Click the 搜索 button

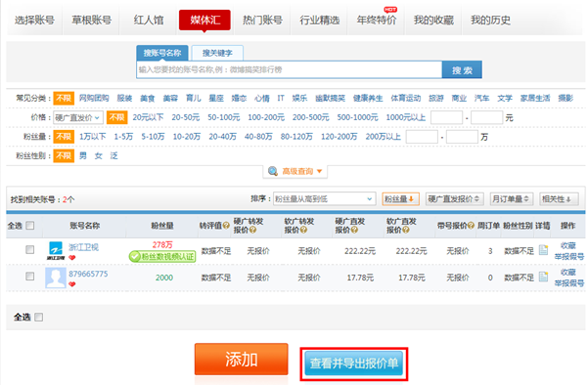coord(462,70)
